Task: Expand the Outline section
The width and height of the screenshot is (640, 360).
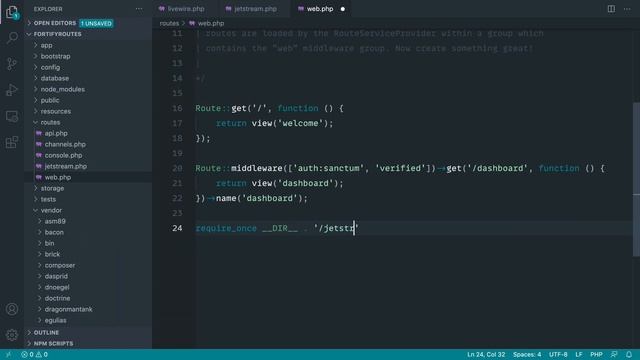Action: tap(46, 333)
